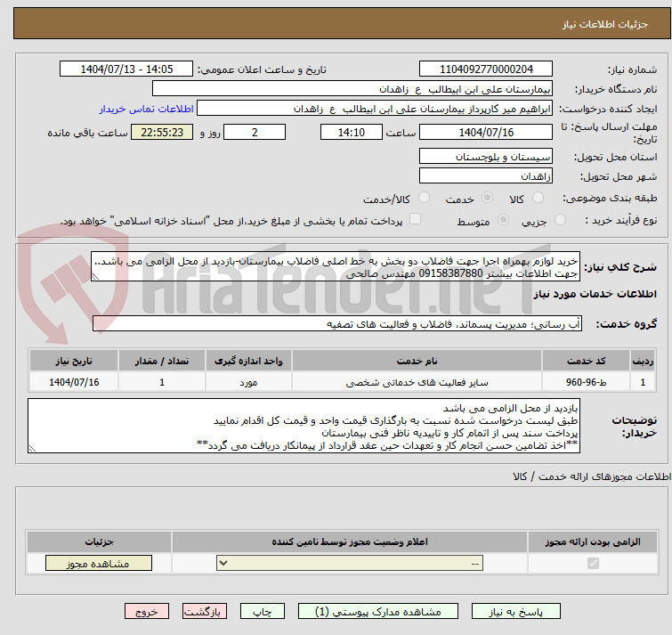
Task: Click the خروج exit button
Action: pyautogui.click(x=147, y=612)
